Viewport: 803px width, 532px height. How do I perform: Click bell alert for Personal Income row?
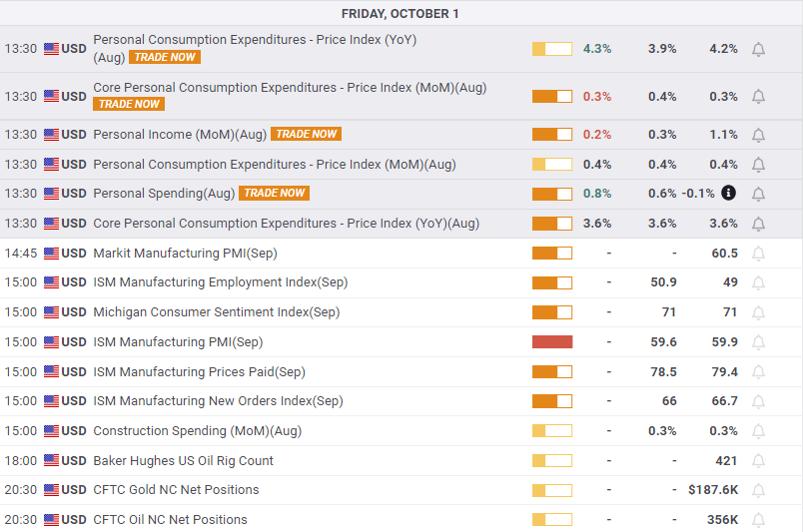point(758,135)
